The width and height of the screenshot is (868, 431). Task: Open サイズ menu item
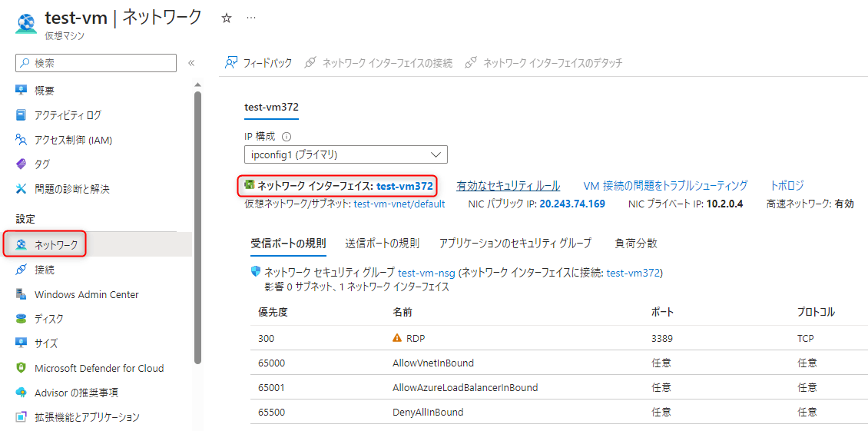[x=46, y=343]
